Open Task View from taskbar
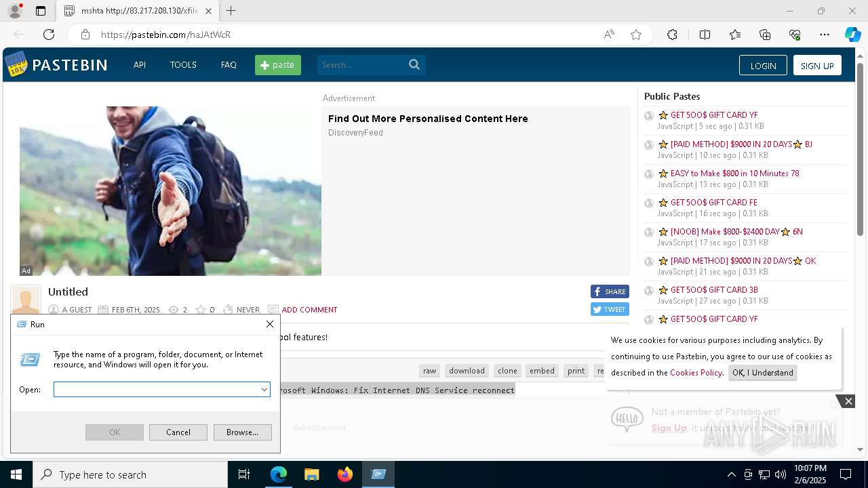This screenshot has height=488, width=868. click(x=244, y=474)
